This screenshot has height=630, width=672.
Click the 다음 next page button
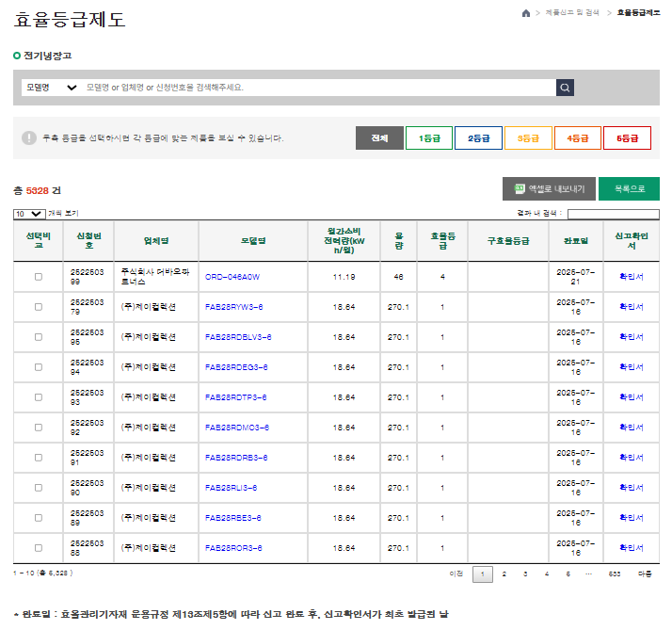point(645,573)
